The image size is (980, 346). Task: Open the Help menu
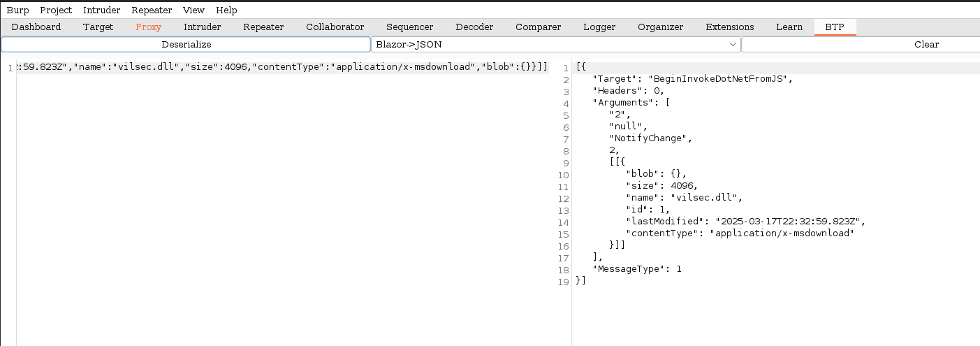(x=226, y=10)
